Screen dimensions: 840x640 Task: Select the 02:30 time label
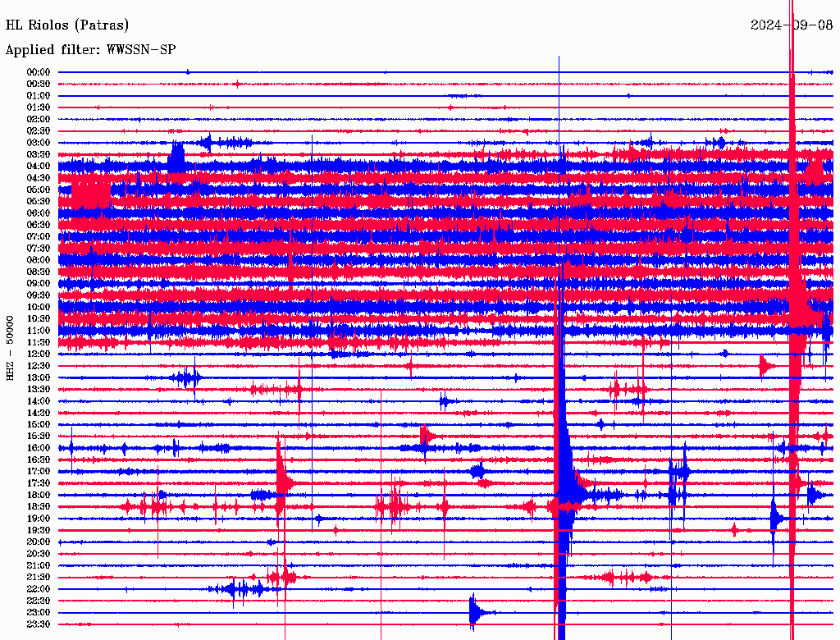[x=39, y=131]
